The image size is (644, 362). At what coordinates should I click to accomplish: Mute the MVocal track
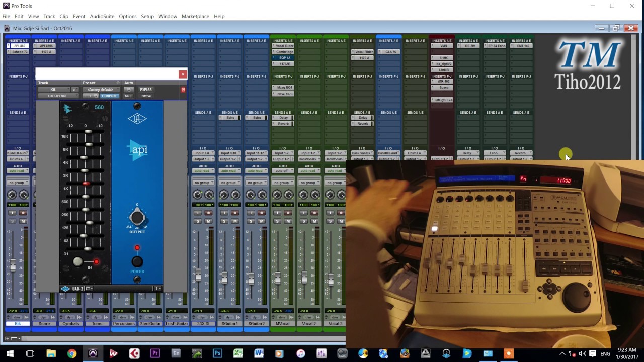tap(288, 221)
